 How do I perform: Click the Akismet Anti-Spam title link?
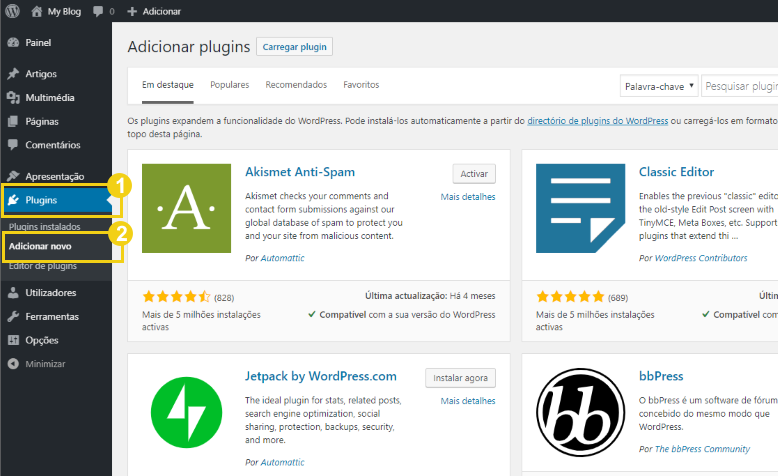point(300,172)
